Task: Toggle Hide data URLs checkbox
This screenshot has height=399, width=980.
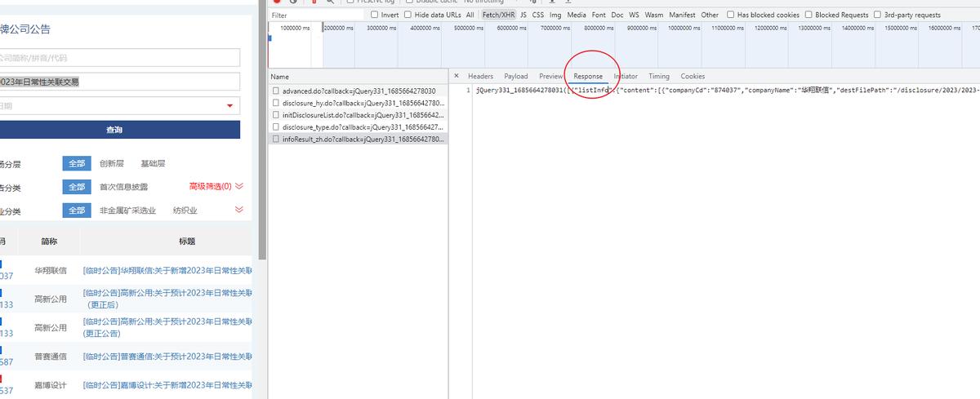Action: (x=408, y=15)
